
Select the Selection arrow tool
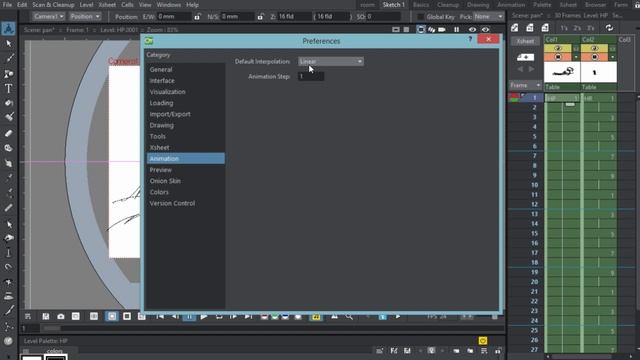pyautogui.click(x=9, y=44)
